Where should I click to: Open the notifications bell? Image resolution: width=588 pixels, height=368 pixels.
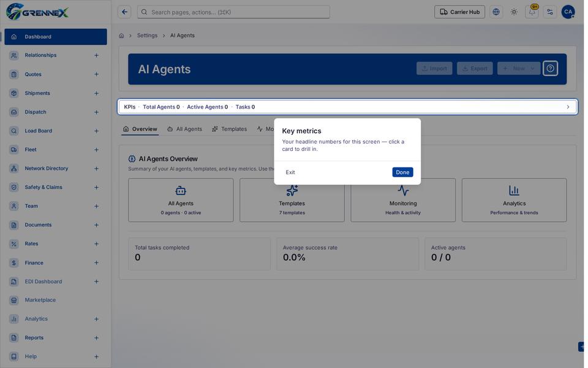pos(532,12)
